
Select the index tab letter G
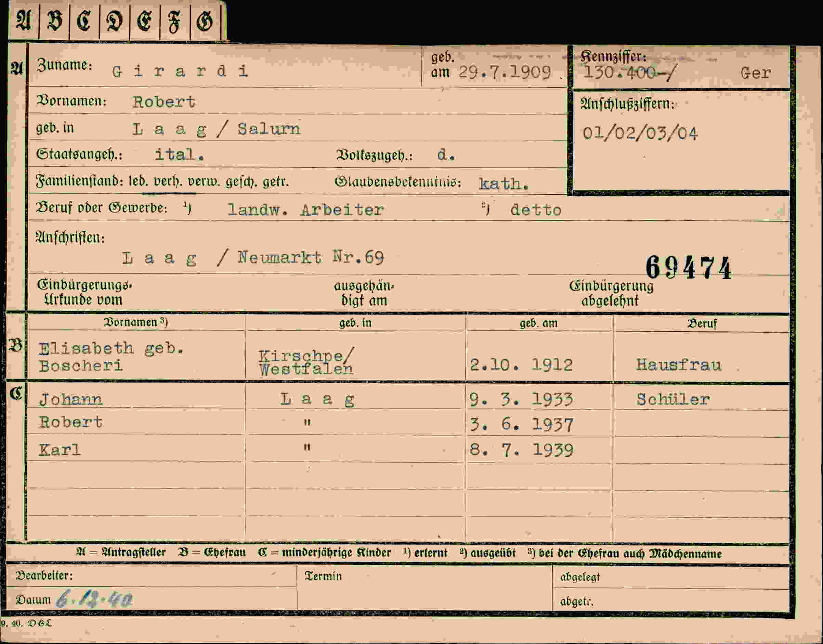coord(205,21)
